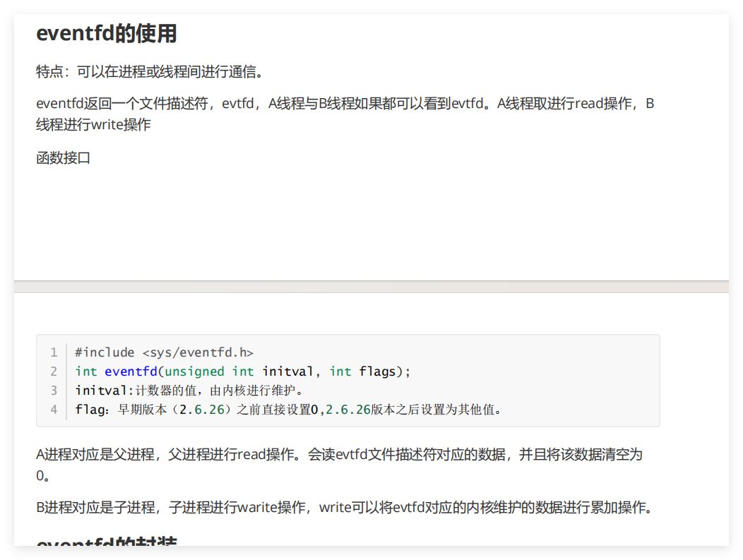Image resolution: width=743 pixels, height=560 pixels.
Task: Click the text "函数接口"
Action: (63, 157)
